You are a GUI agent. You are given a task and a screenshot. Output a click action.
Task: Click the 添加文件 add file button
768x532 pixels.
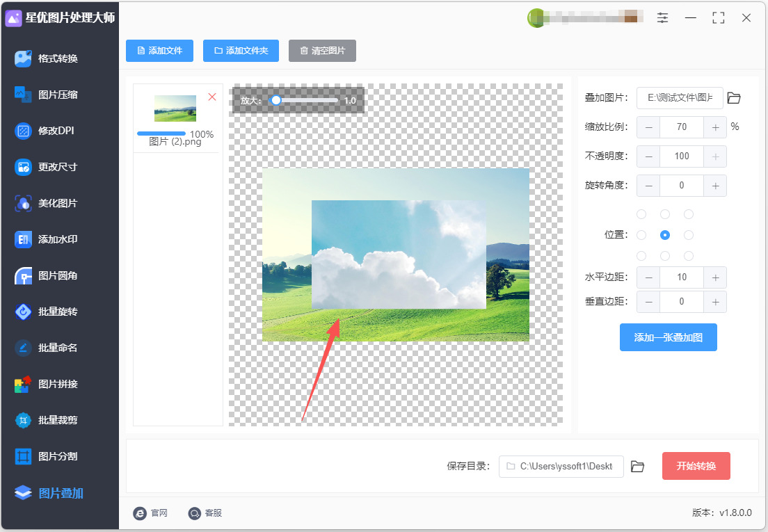pos(160,51)
